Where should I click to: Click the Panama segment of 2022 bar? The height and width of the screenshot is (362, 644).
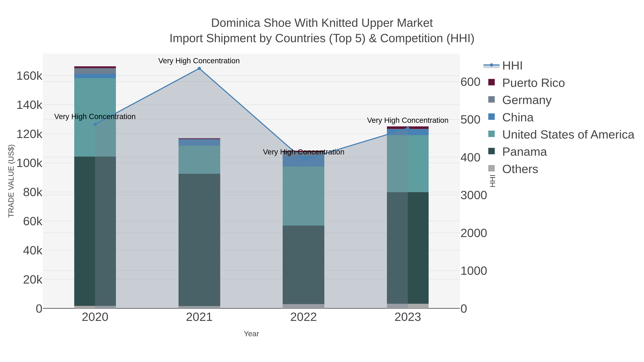304,265
